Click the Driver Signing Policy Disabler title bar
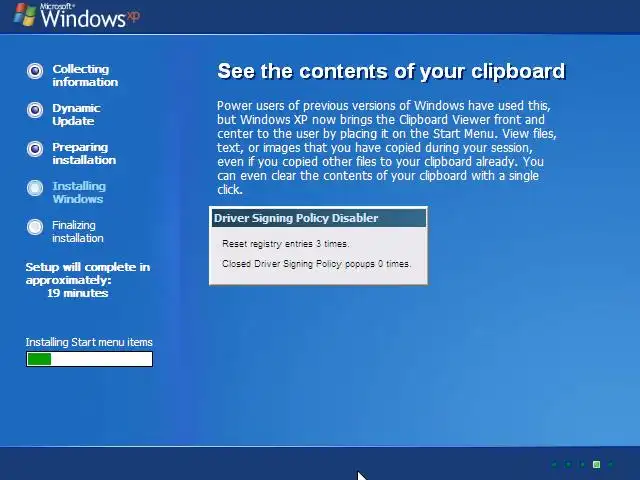 pos(319,218)
